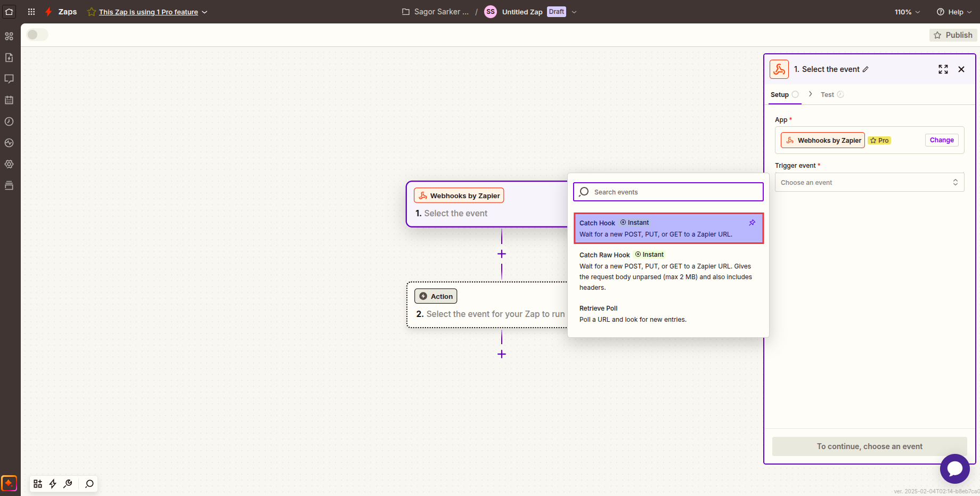The width and height of the screenshot is (980, 496).
Task: Click the Search events field
Action: point(668,192)
